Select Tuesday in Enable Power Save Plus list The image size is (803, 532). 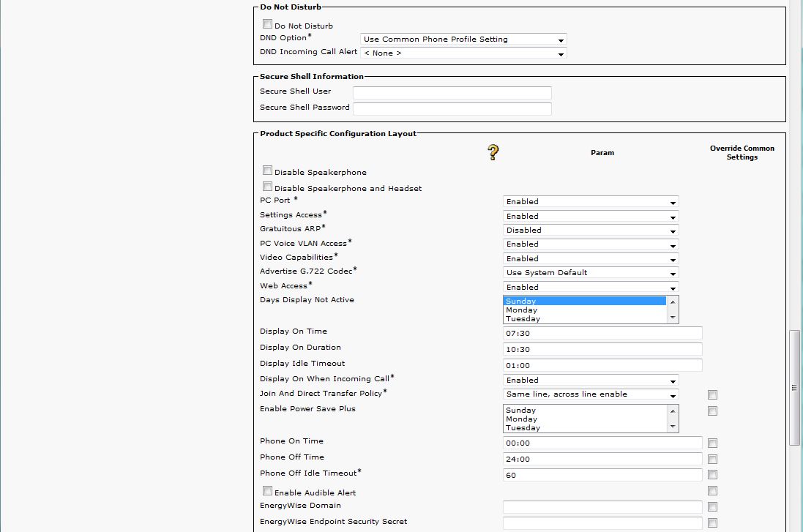click(x=523, y=428)
